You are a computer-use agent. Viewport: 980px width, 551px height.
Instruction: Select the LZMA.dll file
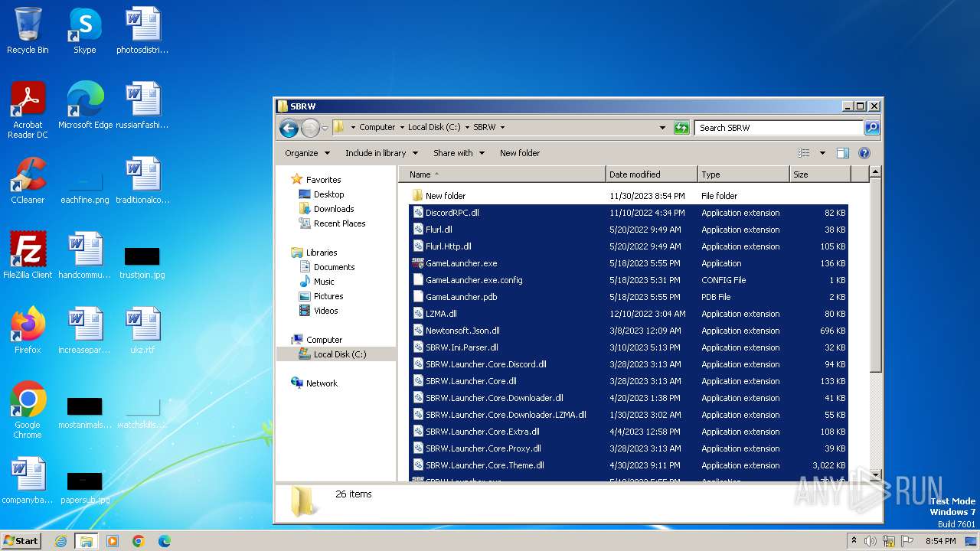click(x=441, y=314)
